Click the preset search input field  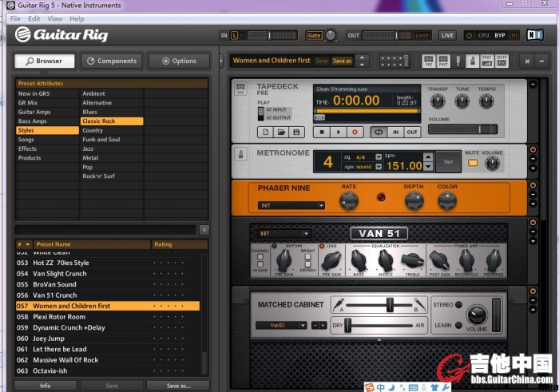pyautogui.click(x=105, y=230)
